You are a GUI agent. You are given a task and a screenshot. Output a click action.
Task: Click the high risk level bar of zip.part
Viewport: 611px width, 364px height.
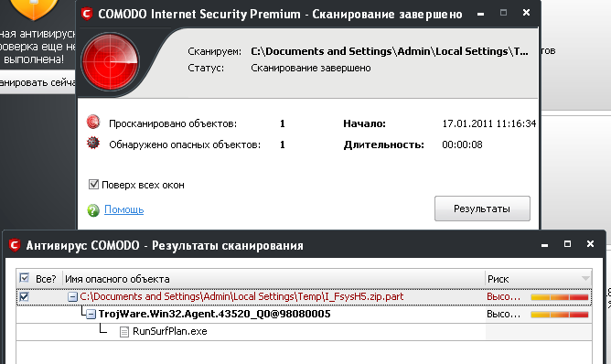click(560, 297)
